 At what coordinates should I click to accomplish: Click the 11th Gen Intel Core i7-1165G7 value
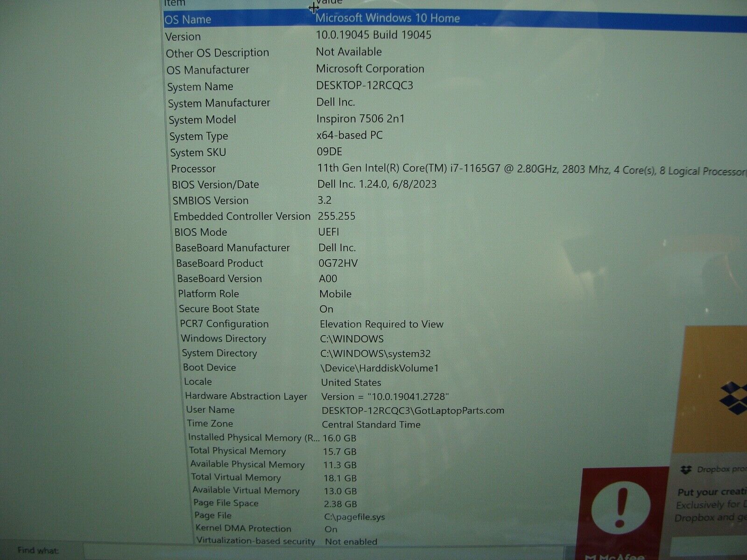531,169
